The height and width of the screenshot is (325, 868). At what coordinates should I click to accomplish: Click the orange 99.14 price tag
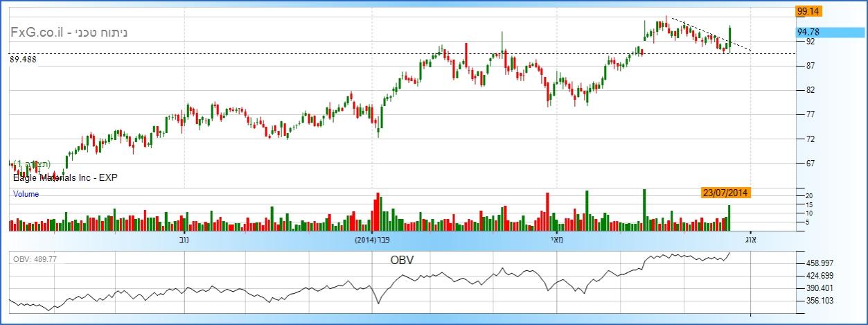808,12
